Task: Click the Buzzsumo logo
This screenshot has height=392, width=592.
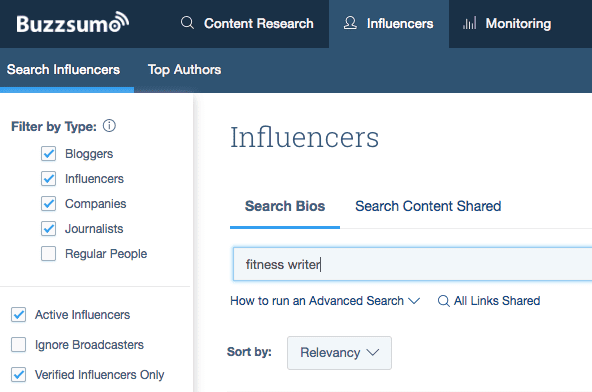Action: [x=72, y=23]
